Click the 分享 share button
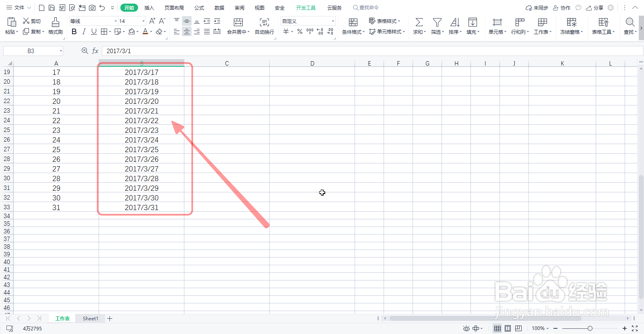Screen dimensions: 644x334 [x=595, y=8]
